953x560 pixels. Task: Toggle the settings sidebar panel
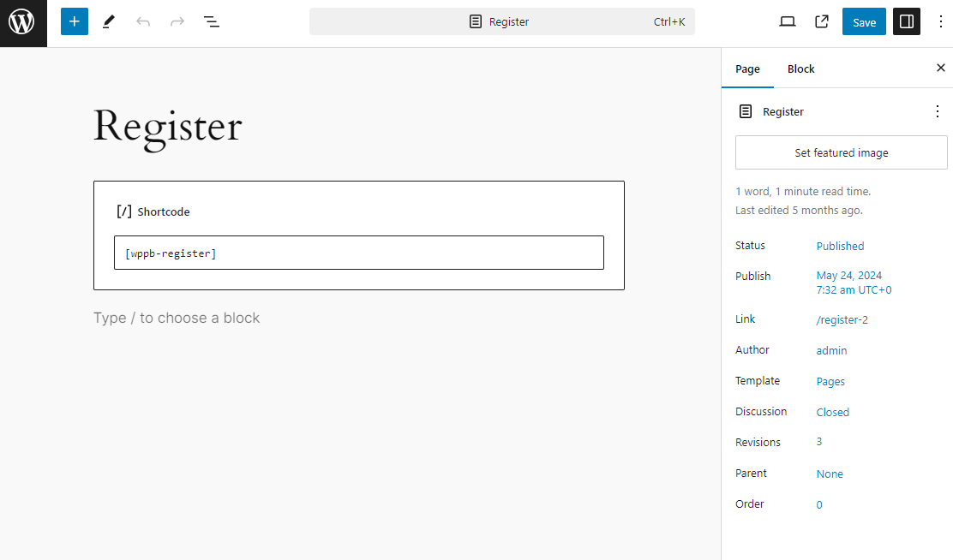(906, 21)
